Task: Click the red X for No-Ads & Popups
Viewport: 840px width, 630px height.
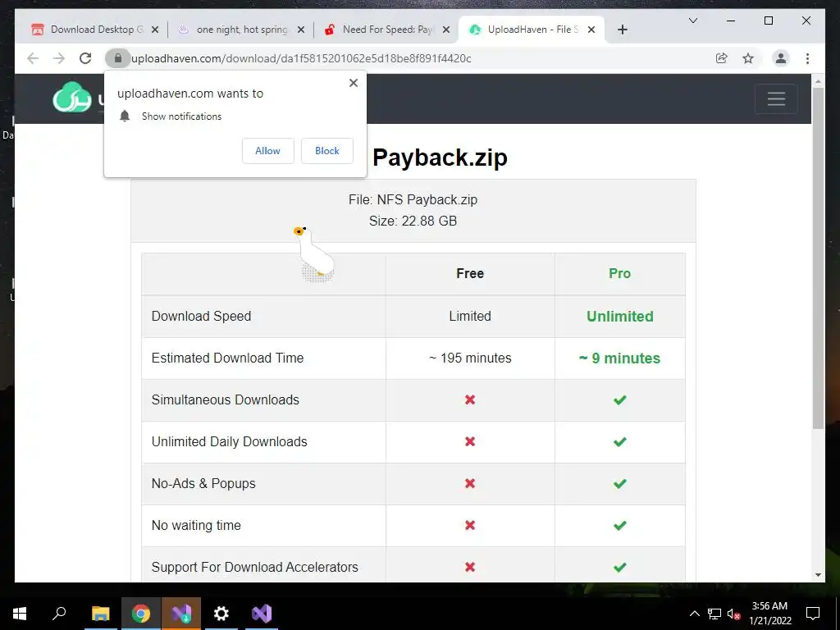Action: (x=470, y=483)
